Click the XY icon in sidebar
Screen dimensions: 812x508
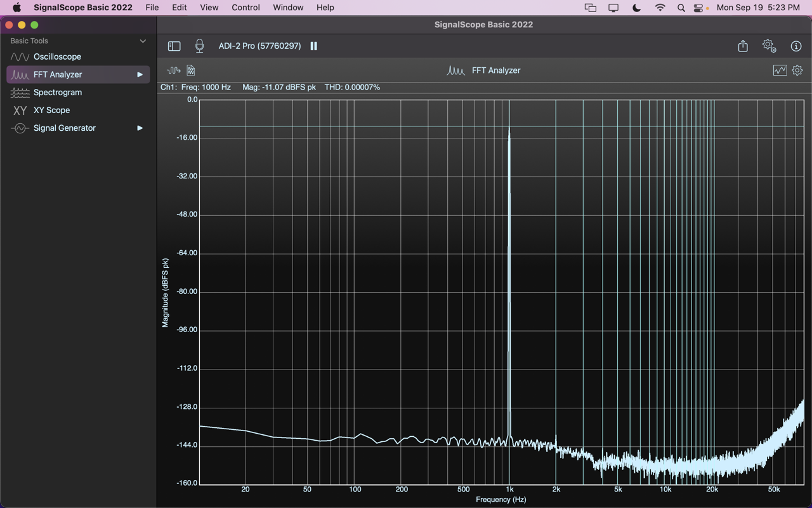click(x=20, y=110)
